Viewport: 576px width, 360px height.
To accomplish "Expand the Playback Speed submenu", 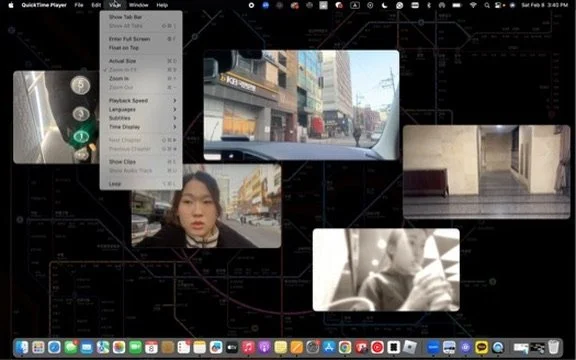I will point(141,100).
